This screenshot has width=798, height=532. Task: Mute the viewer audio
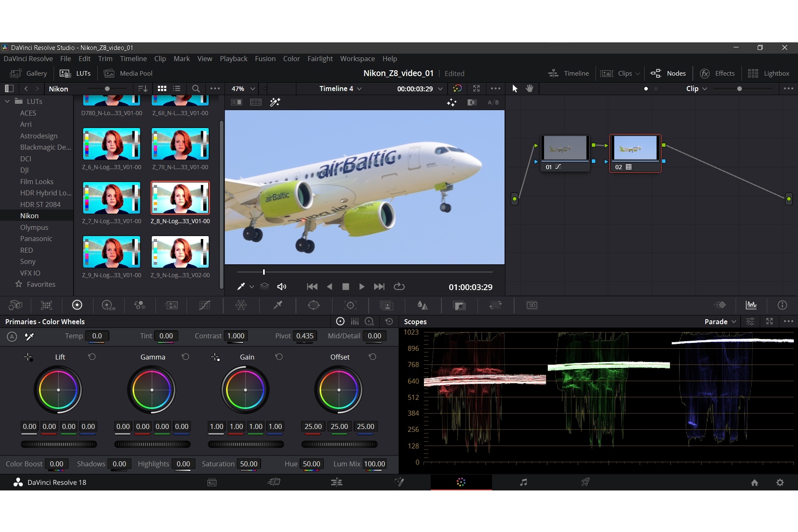[x=282, y=287]
